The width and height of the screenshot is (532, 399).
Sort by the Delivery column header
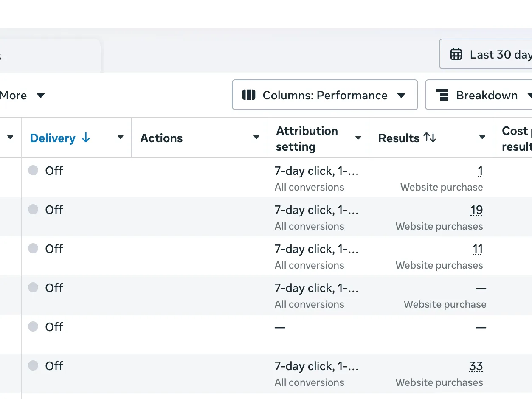pyautogui.click(x=53, y=138)
